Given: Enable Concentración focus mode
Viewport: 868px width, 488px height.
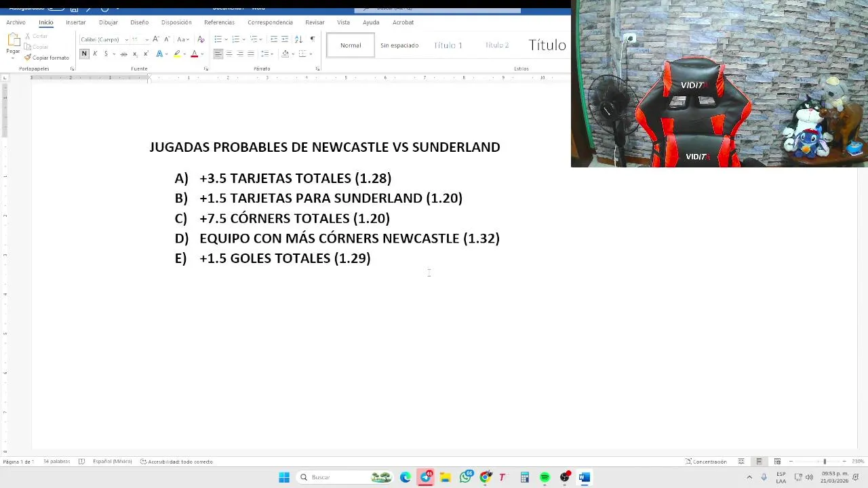Looking at the screenshot, I should [706, 462].
